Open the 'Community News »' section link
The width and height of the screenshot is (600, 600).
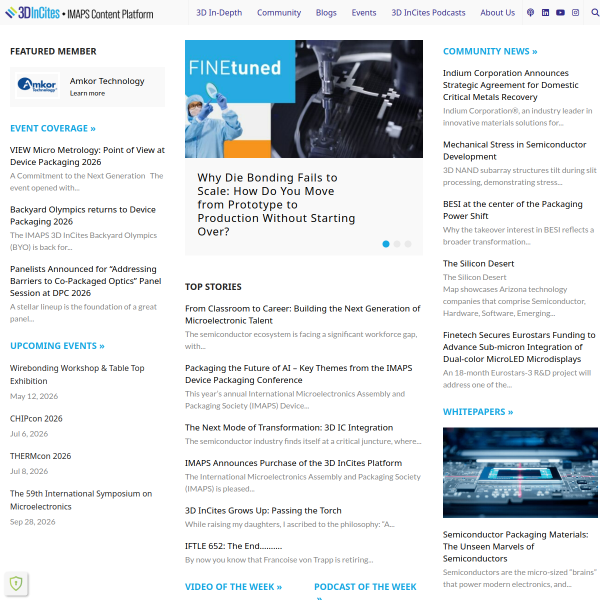pos(490,51)
